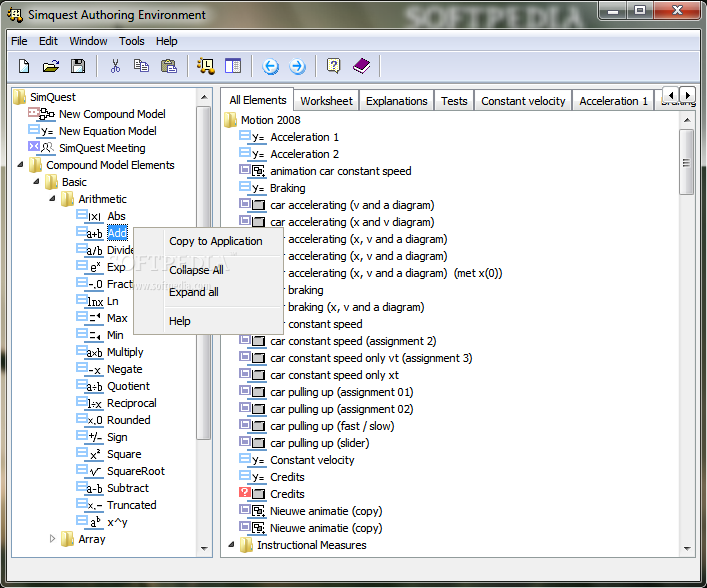Screen dimensions: 707x588
Task: Switch to the Tests tab
Action: point(454,101)
